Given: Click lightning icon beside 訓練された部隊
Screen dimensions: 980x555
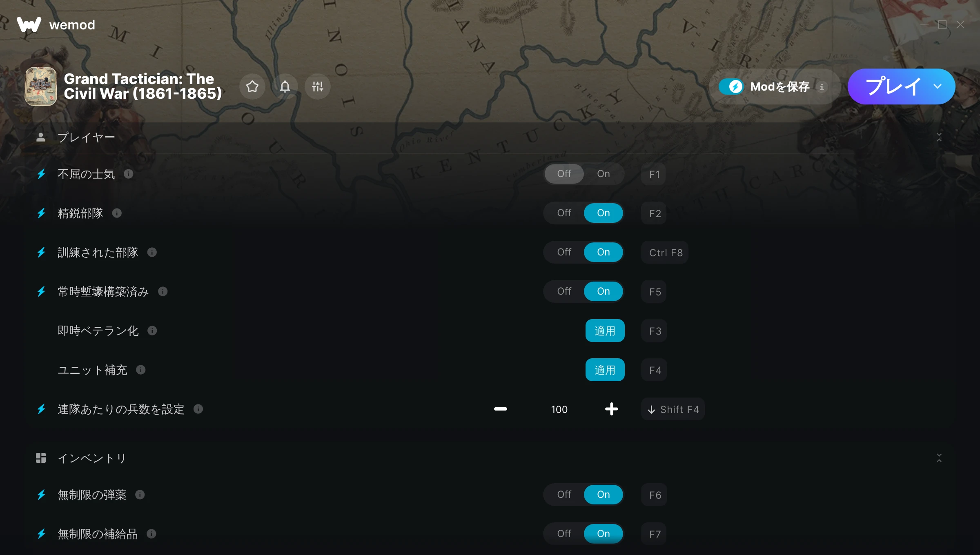Looking at the screenshot, I should (41, 252).
